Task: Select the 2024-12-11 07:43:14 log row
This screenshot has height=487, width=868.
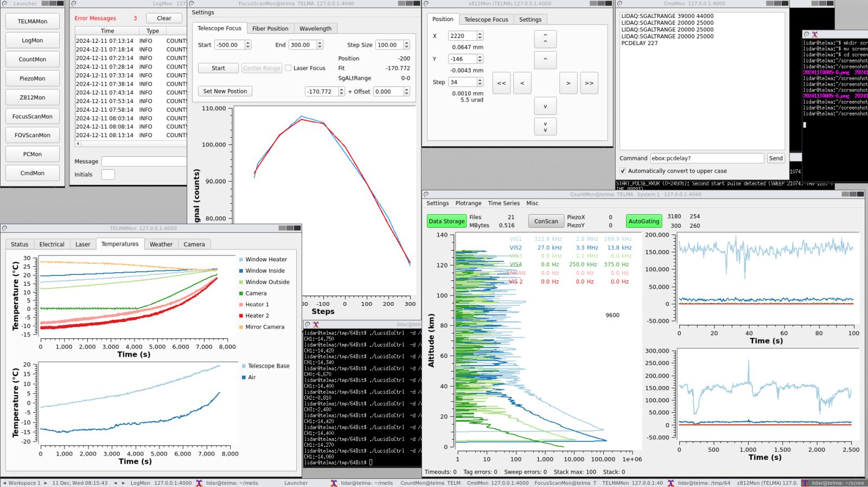Action: click(131, 92)
